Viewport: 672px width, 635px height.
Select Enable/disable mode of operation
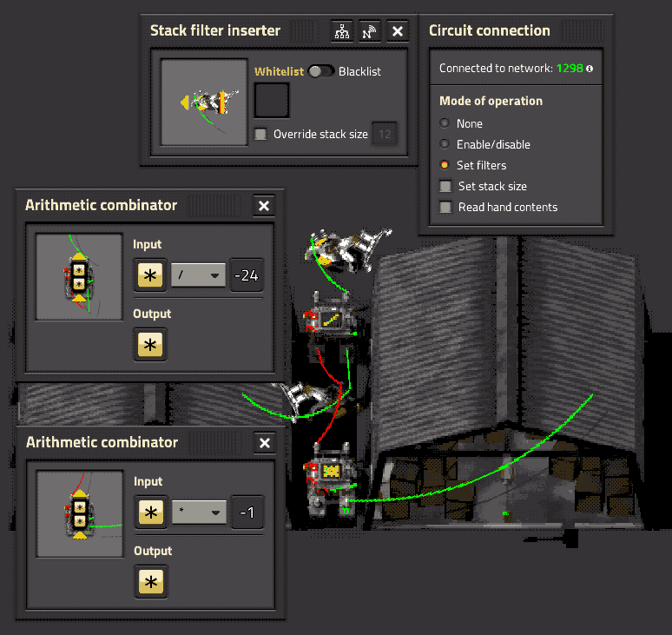(445, 144)
